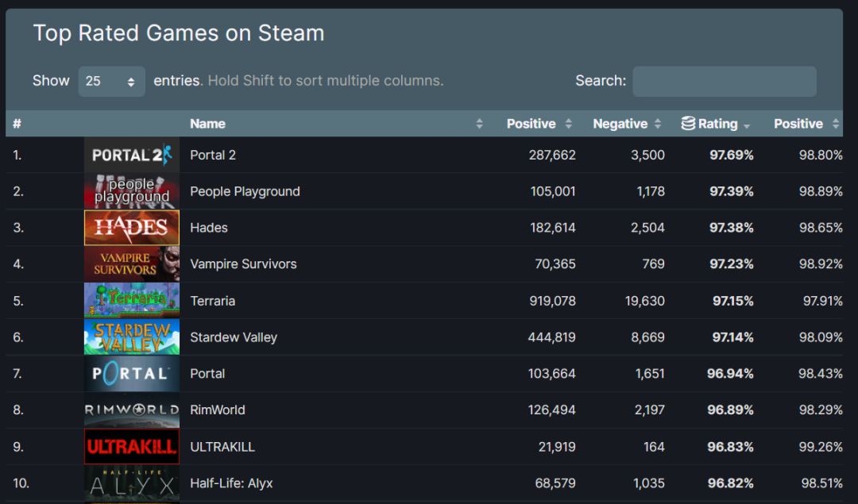Click the Half-Life: Alyx banner thumbnail
Screen dimensions: 858x504
click(131, 483)
